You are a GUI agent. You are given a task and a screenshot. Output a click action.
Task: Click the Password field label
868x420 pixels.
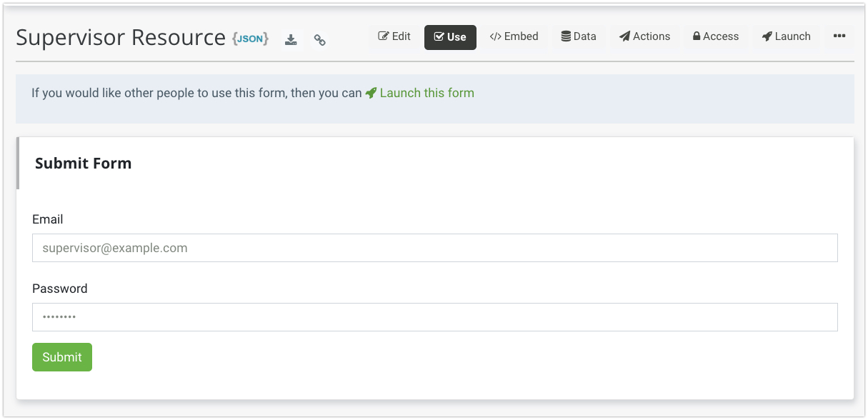tap(60, 289)
